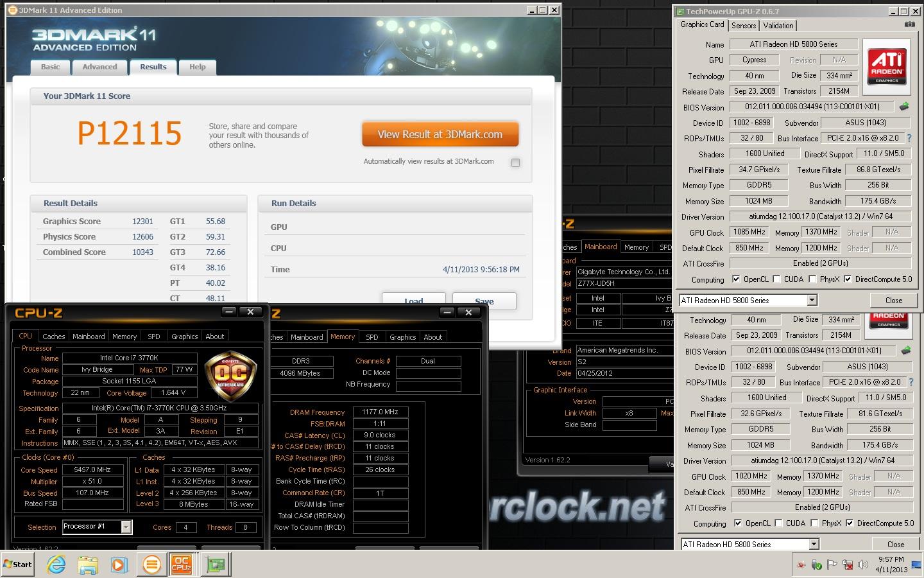Click BIOS save icon in upper GPU-Z window

[x=904, y=107]
